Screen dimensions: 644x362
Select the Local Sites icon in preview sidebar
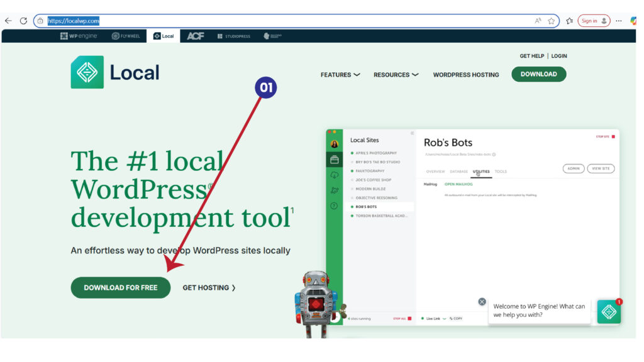(x=335, y=159)
